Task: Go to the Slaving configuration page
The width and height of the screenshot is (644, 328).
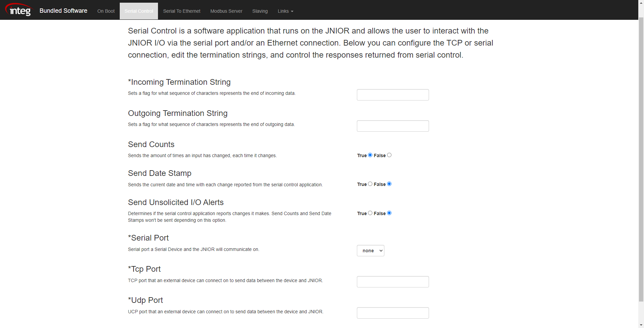Action: 260,11
